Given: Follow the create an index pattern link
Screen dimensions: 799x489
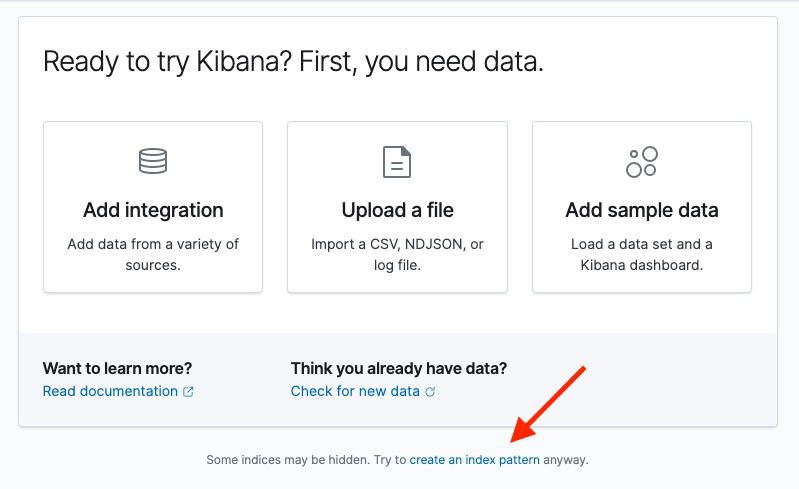Looking at the screenshot, I should pos(474,460).
